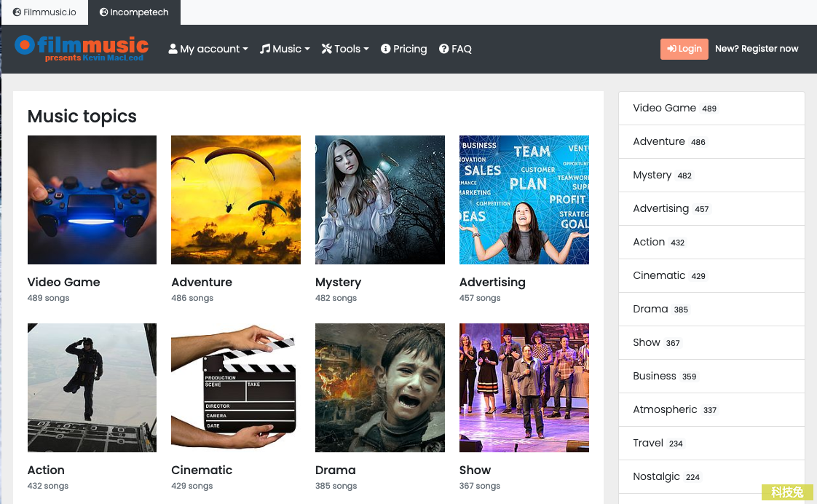Choose the Advertising topic image
817x504 pixels.
(x=524, y=200)
